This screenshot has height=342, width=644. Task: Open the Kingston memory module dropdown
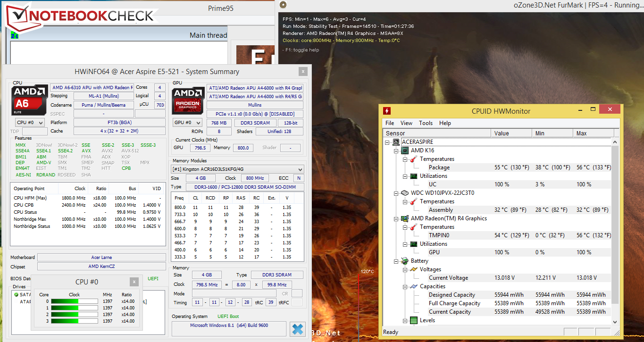point(237,169)
